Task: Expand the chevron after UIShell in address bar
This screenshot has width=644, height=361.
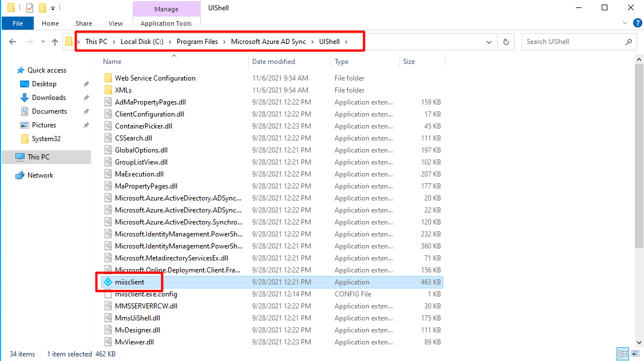Action: pyautogui.click(x=346, y=42)
